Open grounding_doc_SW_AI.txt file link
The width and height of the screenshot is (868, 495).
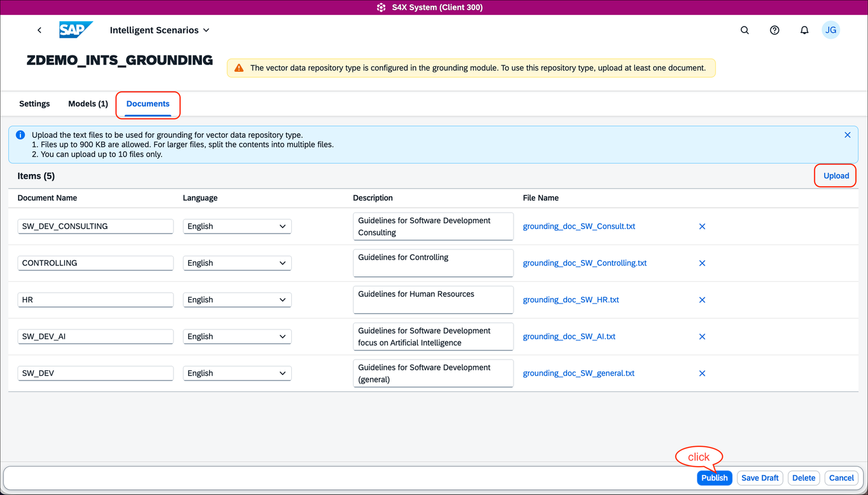click(x=569, y=337)
